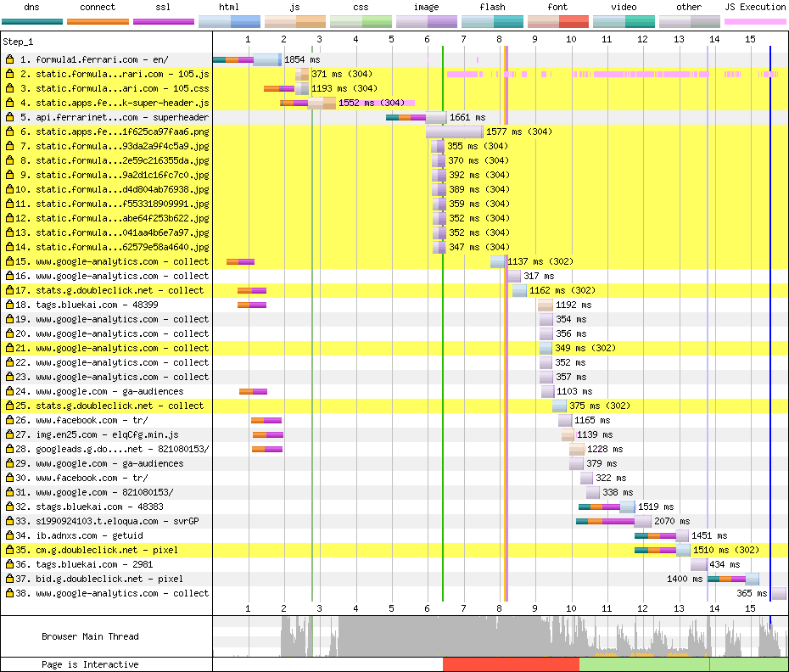Select the red font legend swatch
The width and height of the screenshot is (789, 672).
(558, 22)
